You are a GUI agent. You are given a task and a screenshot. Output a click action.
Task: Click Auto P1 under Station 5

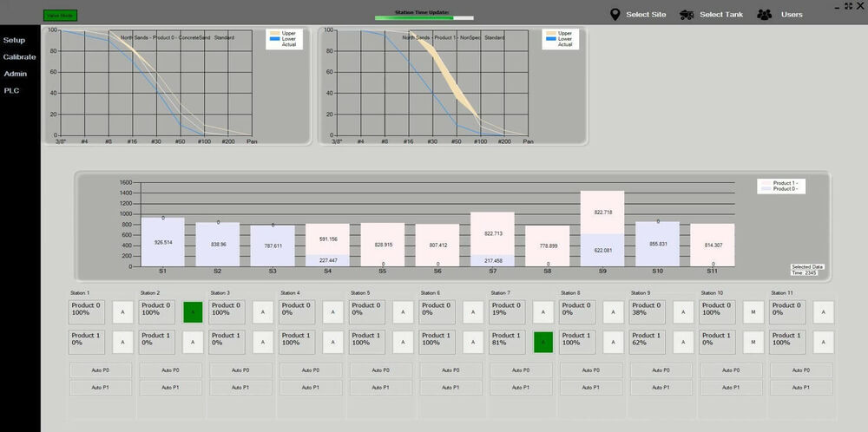point(381,388)
